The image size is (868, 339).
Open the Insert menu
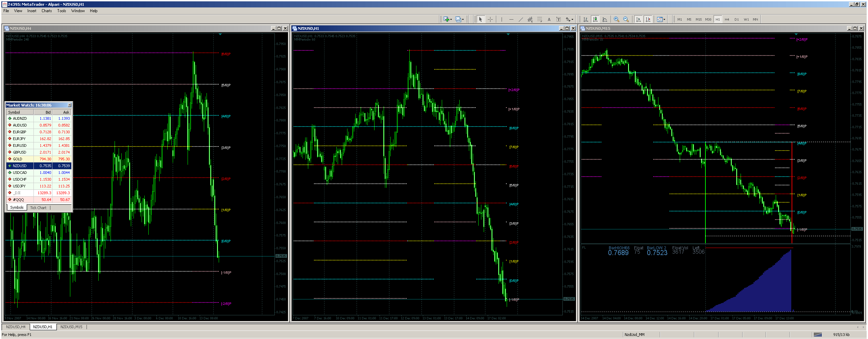tap(32, 11)
